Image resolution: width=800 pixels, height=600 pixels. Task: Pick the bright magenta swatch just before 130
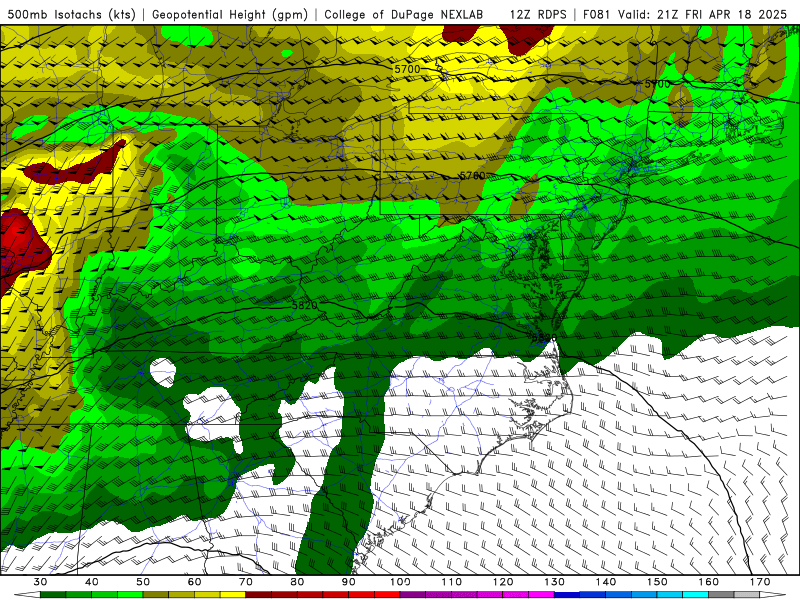tap(541, 595)
